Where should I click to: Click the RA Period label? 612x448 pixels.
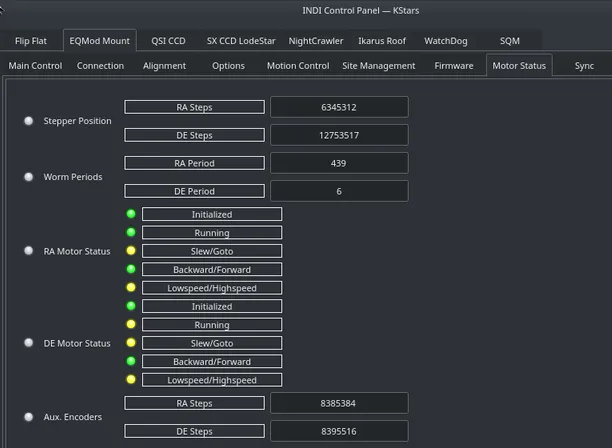(x=194, y=163)
